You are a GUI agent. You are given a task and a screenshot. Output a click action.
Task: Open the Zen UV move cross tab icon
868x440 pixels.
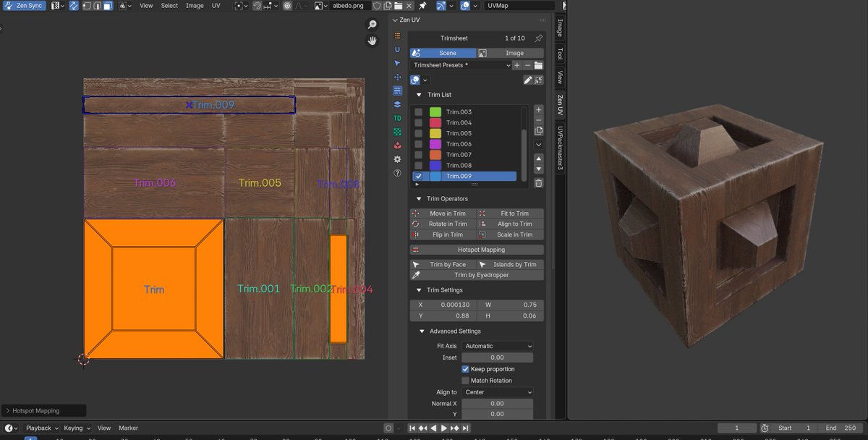397,77
